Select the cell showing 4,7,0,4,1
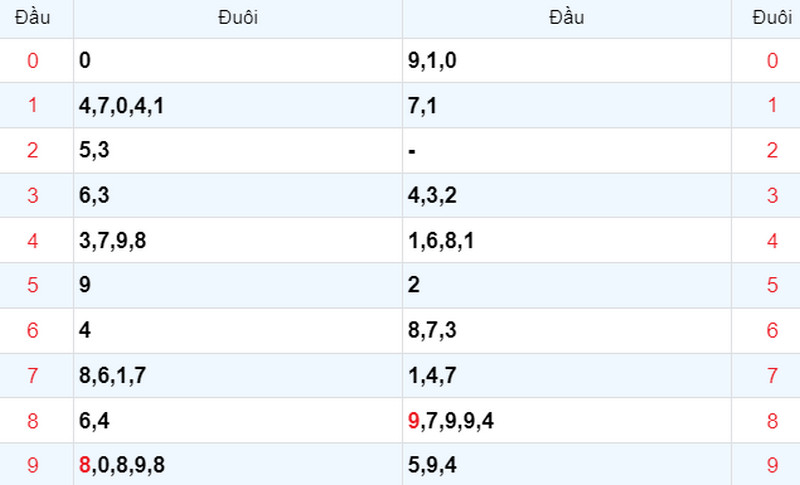The height and width of the screenshot is (485, 800). tap(238, 106)
